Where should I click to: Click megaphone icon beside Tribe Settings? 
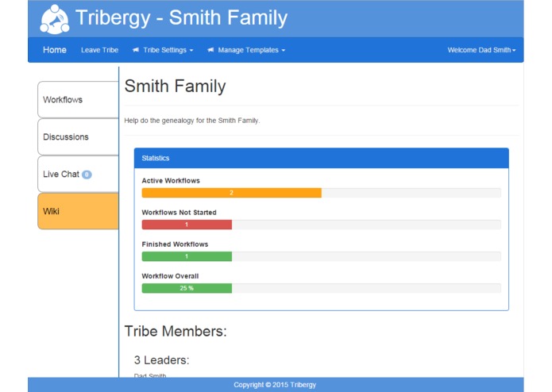click(136, 50)
